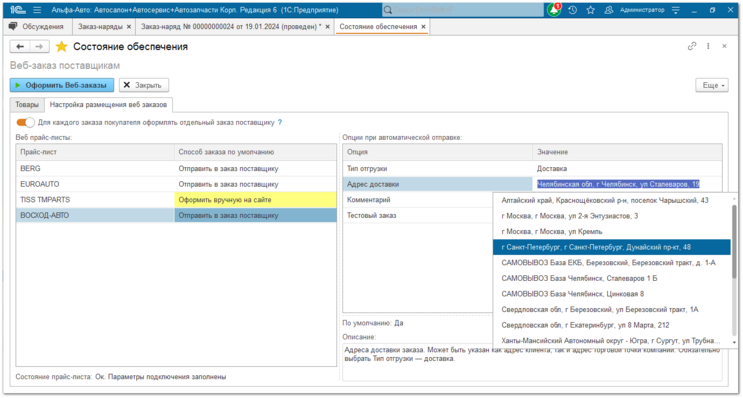Select Настройка размещения веб заказов tab
This screenshot has height=398, width=743.
(x=109, y=104)
